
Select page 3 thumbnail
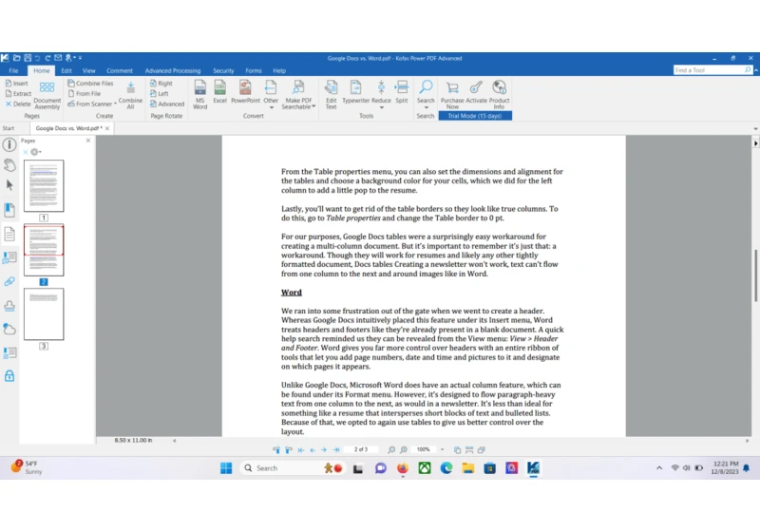(x=44, y=313)
